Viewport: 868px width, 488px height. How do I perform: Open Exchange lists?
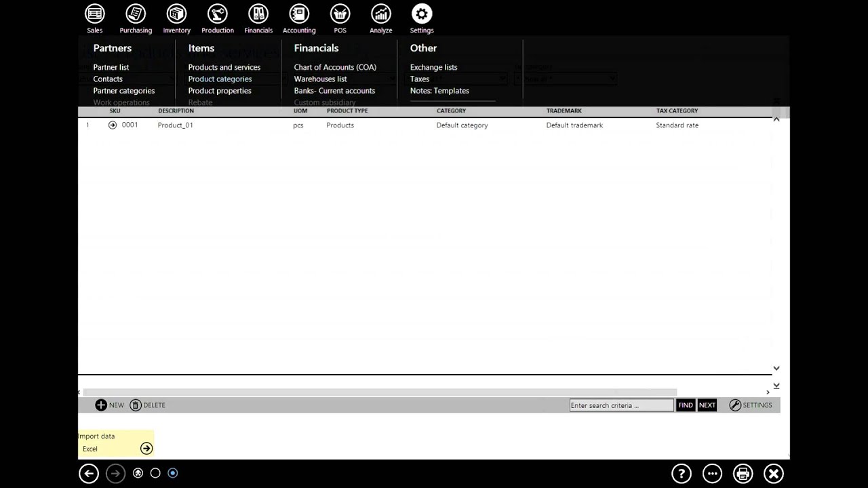tap(434, 67)
